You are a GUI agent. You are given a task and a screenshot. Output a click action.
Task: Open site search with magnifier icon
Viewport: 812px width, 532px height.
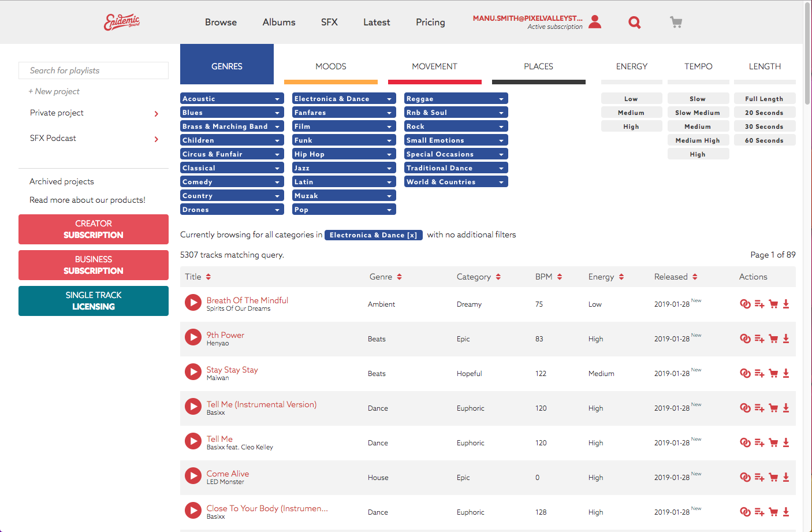pos(634,23)
